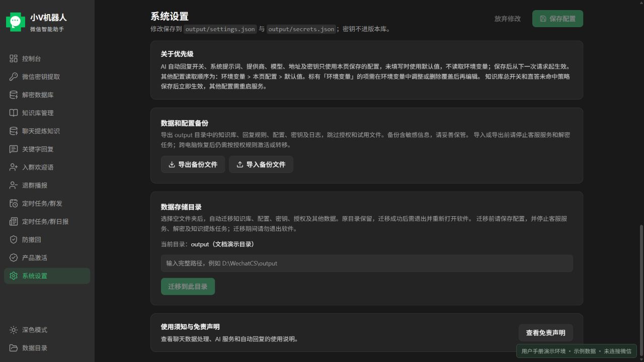Go to 产品激活 page

47,258
